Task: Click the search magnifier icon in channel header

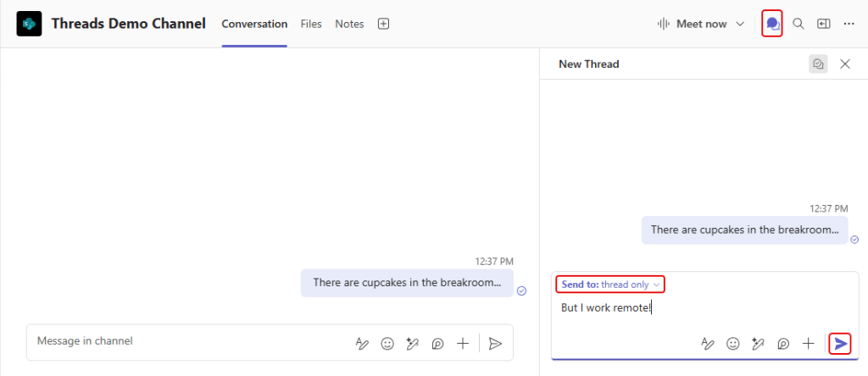Action: [798, 24]
